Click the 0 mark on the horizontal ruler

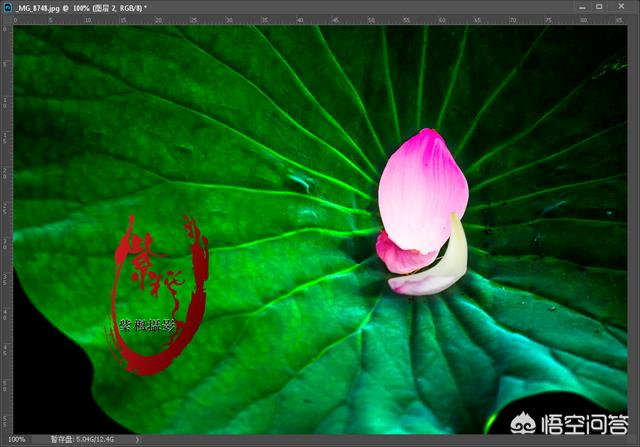17,20
